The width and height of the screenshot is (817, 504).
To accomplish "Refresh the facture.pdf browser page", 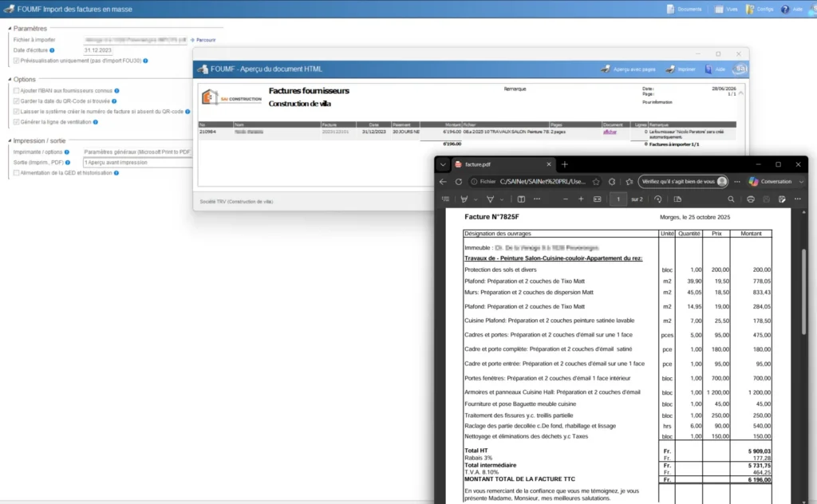I will click(459, 182).
